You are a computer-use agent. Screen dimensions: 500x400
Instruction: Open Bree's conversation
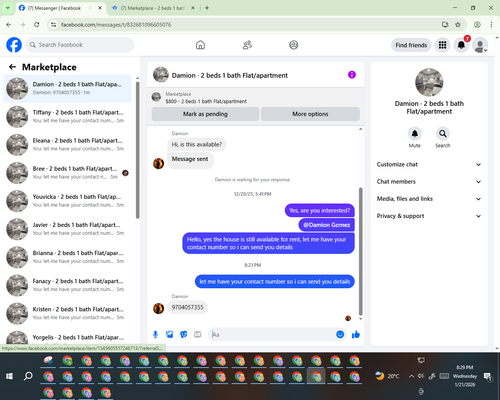click(x=67, y=173)
